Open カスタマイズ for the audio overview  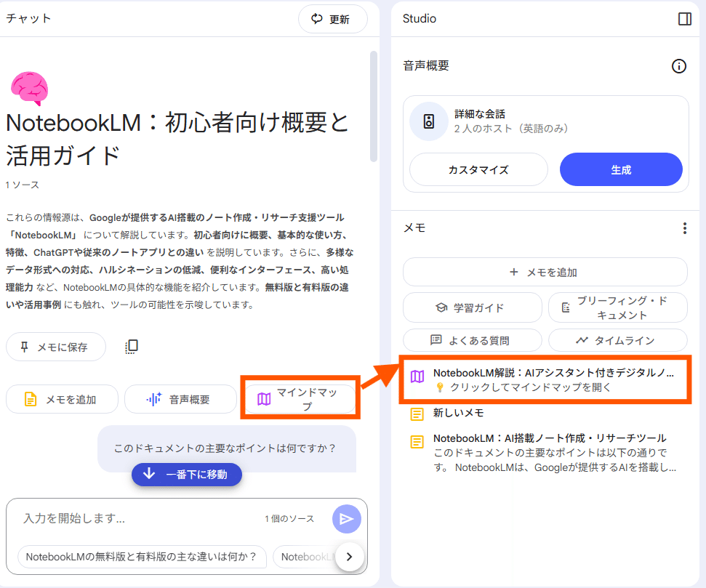click(x=478, y=169)
